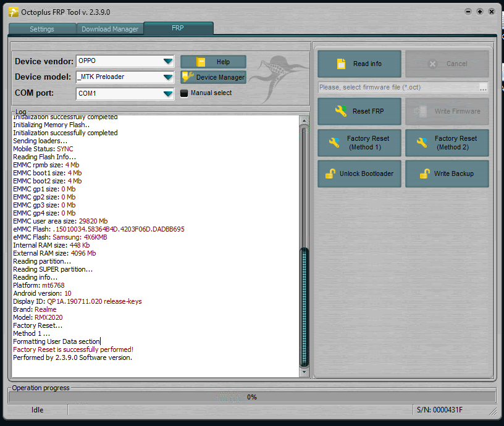
Task: Click the Help button book icon
Action: click(x=200, y=62)
